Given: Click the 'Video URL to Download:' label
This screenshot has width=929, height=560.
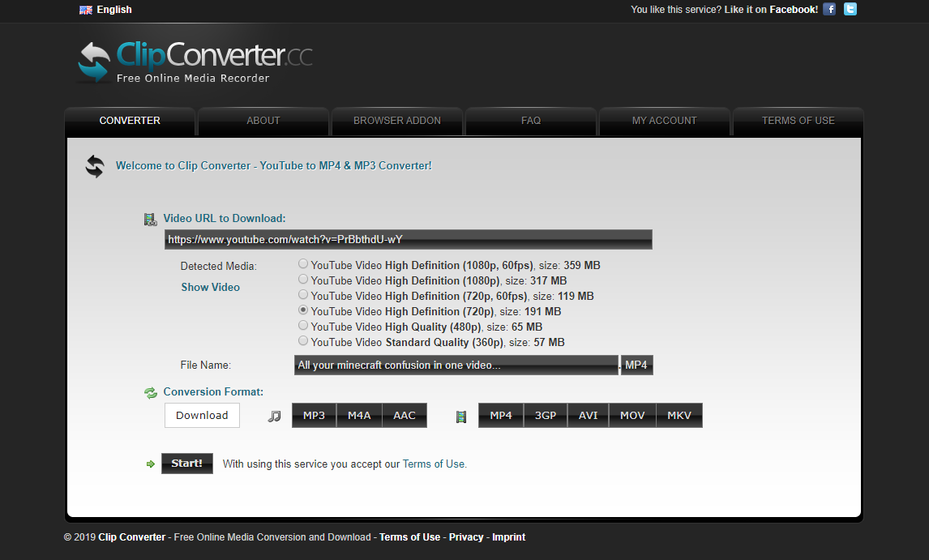Looking at the screenshot, I should pyautogui.click(x=225, y=219).
